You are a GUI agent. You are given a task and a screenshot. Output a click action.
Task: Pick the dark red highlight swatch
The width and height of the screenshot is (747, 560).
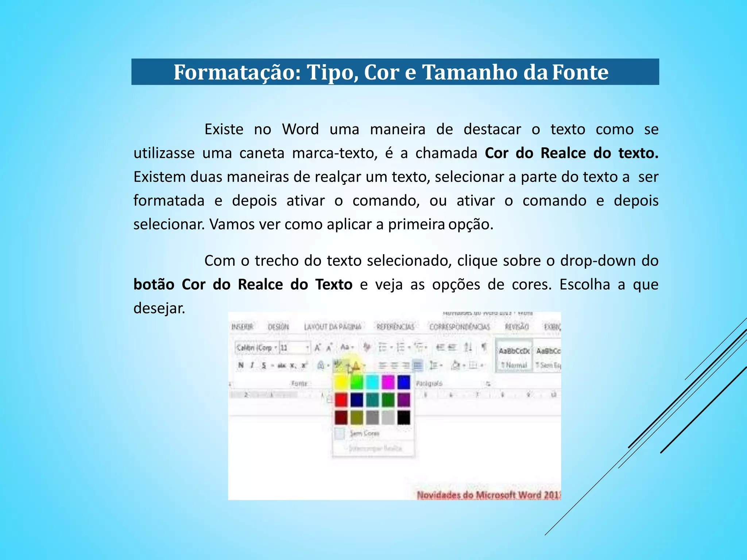tap(341, 417)
